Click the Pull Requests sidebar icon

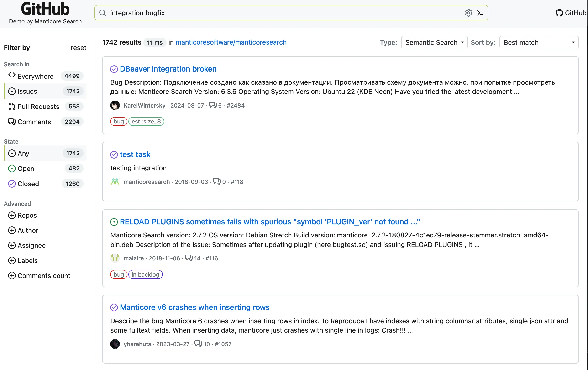[11, 106]
